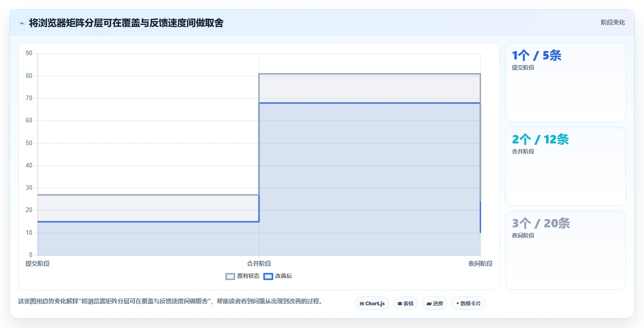This screenshot has width=644, height=328.
Task: Click the icon inside the Chart.js tag
Action: click(x=362, y=304)
